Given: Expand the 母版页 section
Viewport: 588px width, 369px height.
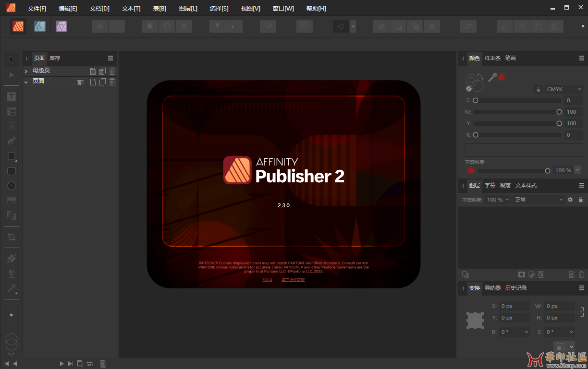Looking at the screenshot, I should [26, 71].
